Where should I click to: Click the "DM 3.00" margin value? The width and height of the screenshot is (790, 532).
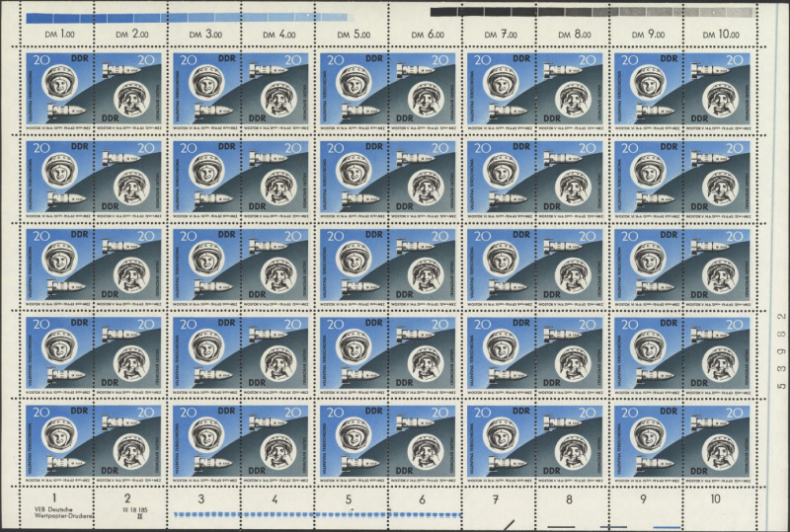click(205, 35)
